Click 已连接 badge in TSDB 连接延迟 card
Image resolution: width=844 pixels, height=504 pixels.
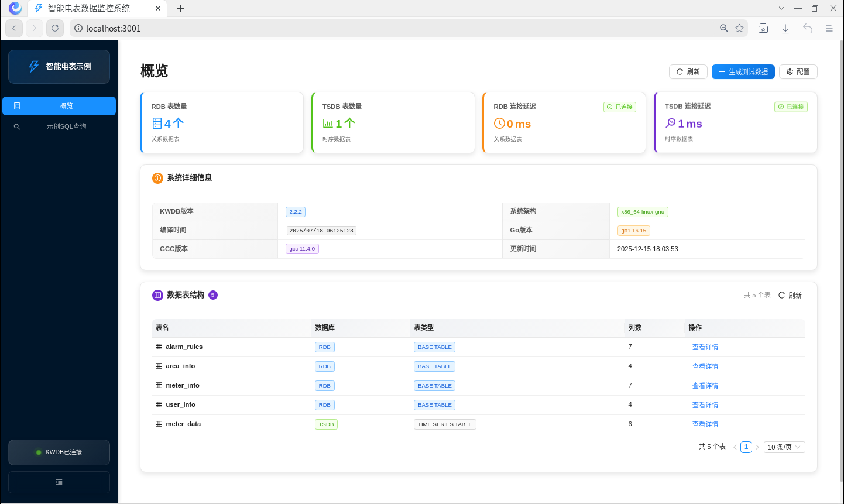point(791,107)
